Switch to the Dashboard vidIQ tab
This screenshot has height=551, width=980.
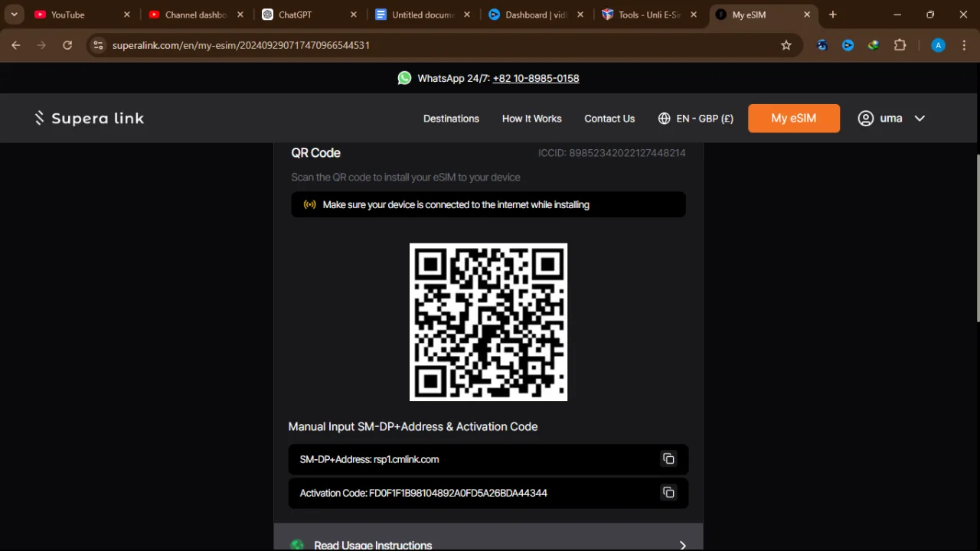click(536, 15)
